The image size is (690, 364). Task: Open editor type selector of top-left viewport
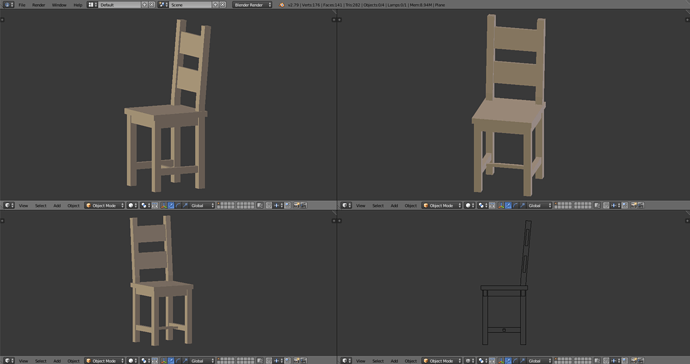point(9,205)
